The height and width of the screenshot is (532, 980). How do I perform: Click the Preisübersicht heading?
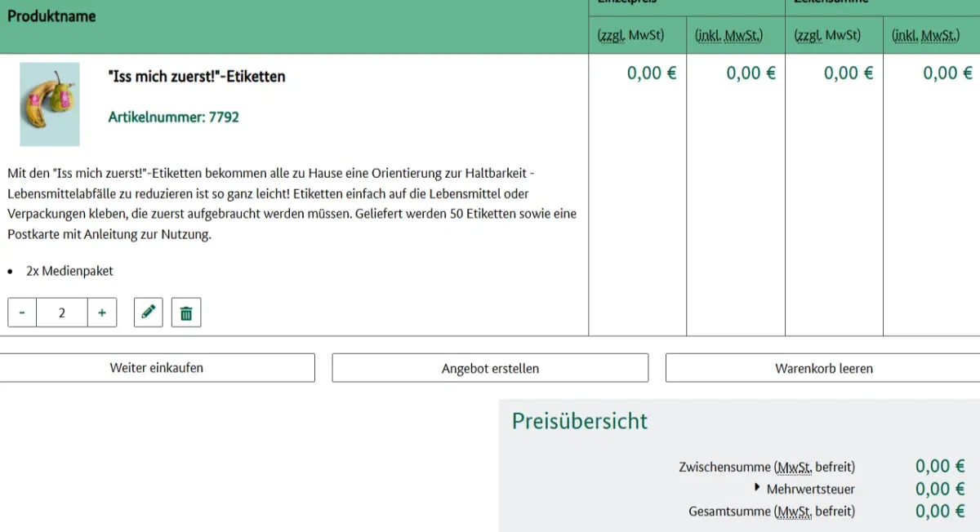(579, 421)
